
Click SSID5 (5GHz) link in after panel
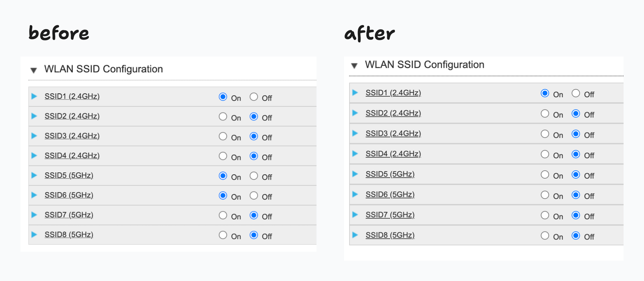390,174
